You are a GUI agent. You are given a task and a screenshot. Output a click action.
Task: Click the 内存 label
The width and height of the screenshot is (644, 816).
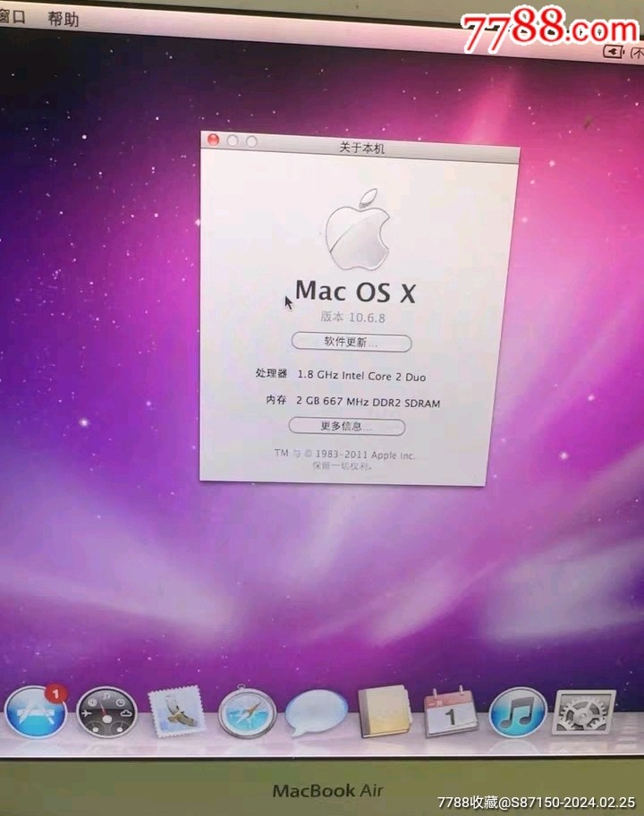tap(276, 400)
